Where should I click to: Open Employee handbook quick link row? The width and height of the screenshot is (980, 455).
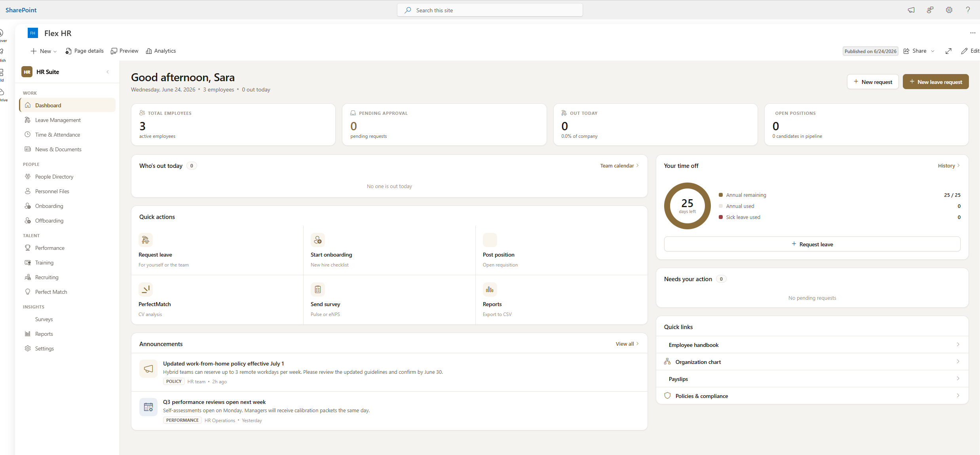coord(812,345)
